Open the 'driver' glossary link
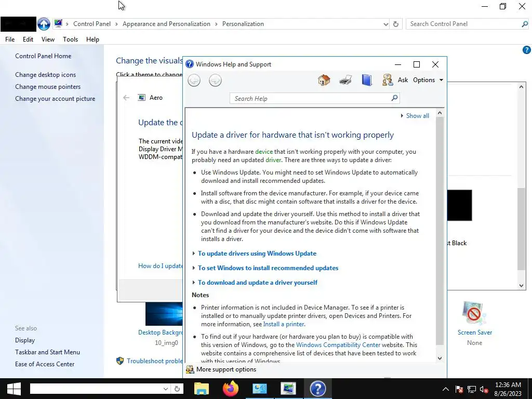This screenshot has height=399, width=532. tap(273, 160)
